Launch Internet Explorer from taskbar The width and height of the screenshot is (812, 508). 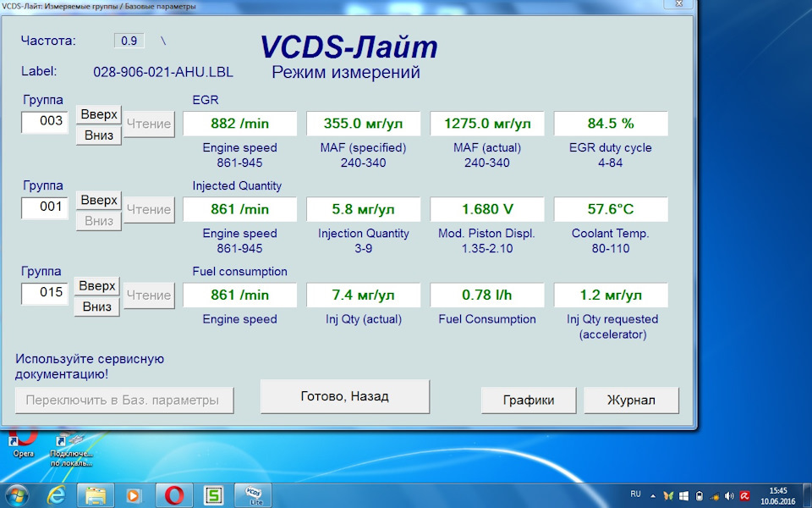point(56,496)
